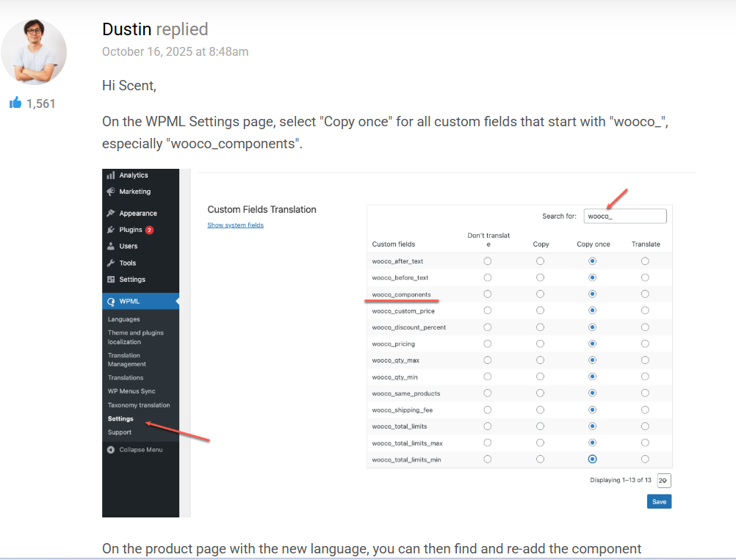Select Copy once for wooco_total_limits_min
The width and height of the screenshot is (736, 560).
[592, 459]
